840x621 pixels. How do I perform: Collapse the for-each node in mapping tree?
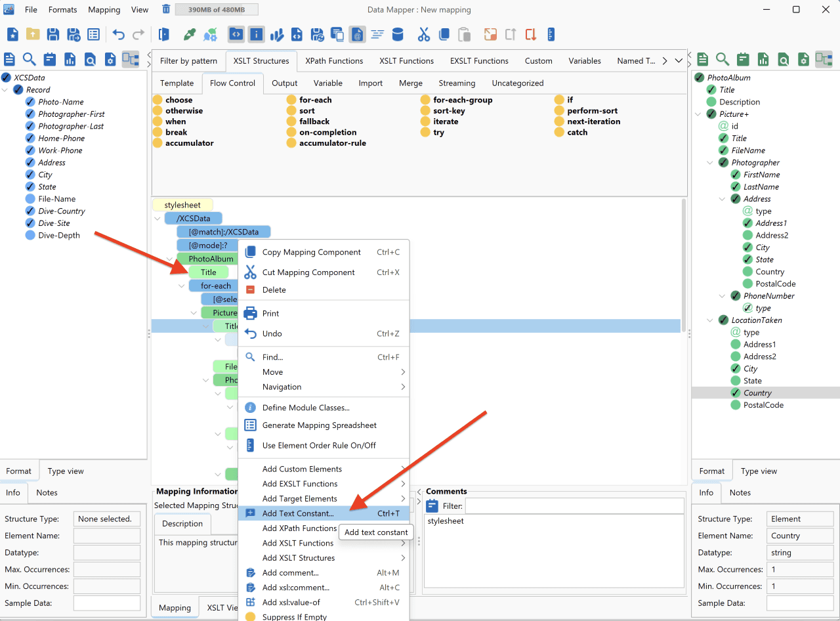point(182,286)
